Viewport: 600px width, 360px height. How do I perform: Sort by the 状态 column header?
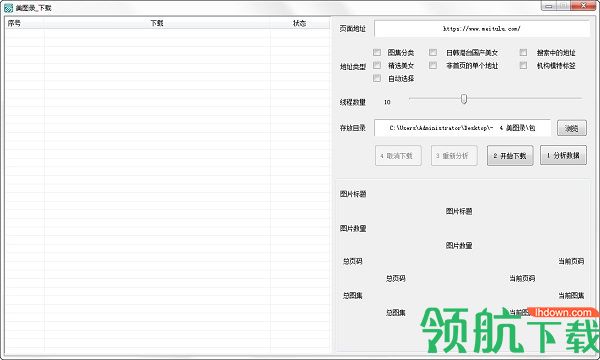pyautogui.click(x=300, y=23)
